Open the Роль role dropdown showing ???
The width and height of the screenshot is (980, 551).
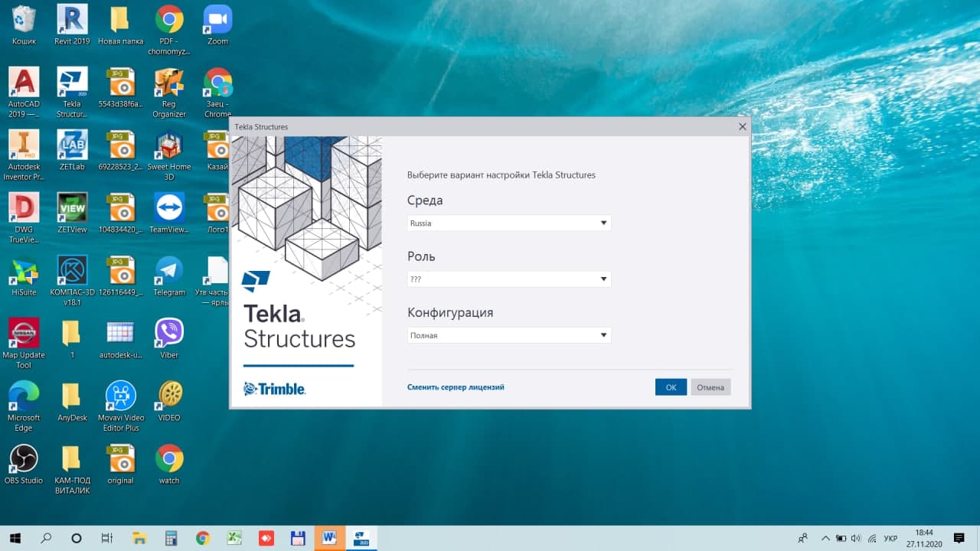tap(509, 279)
